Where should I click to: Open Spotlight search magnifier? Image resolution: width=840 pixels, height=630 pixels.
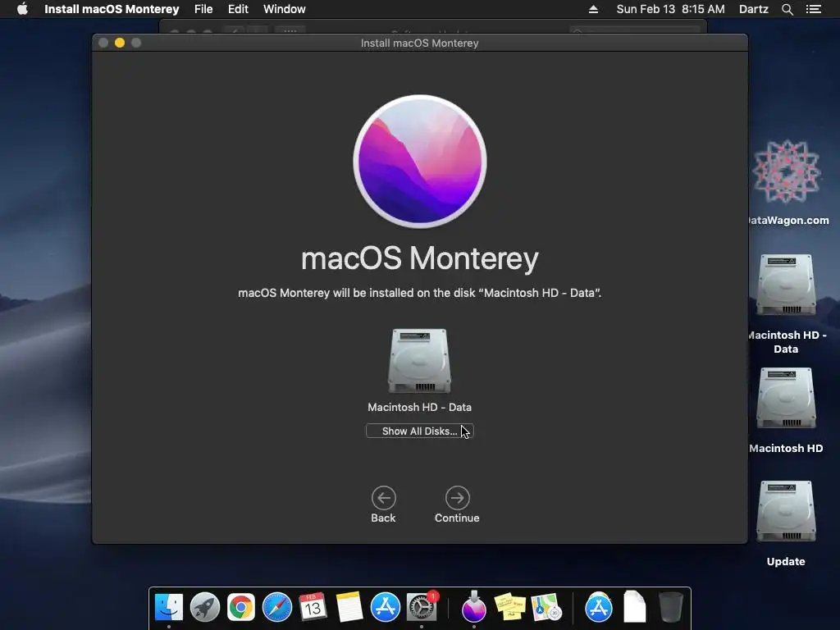[787, 9]
